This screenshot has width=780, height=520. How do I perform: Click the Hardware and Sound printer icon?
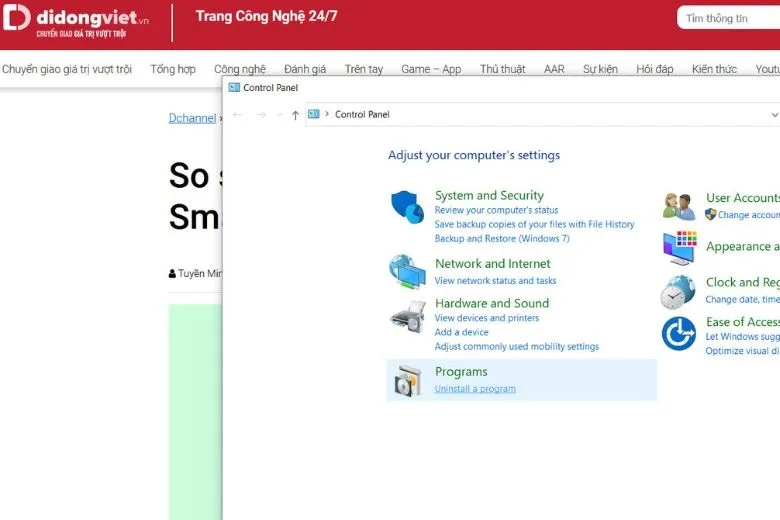tap(408, 316)
